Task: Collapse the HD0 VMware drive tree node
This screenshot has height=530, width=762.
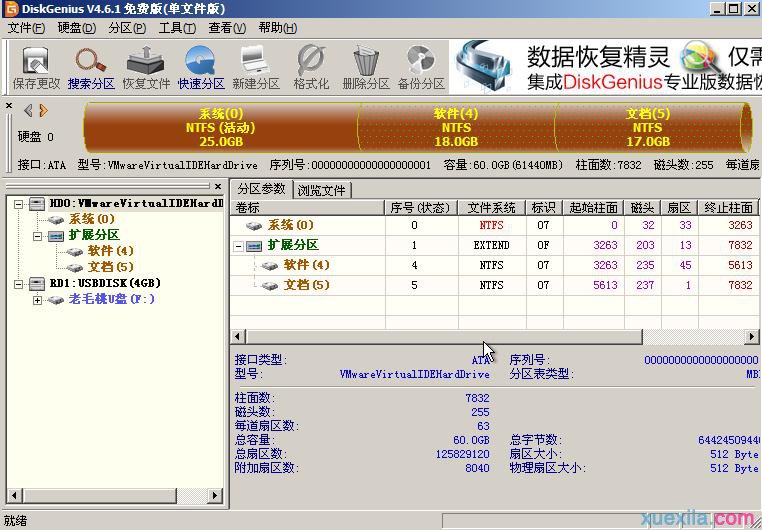Action: click(x=18, y=204)
